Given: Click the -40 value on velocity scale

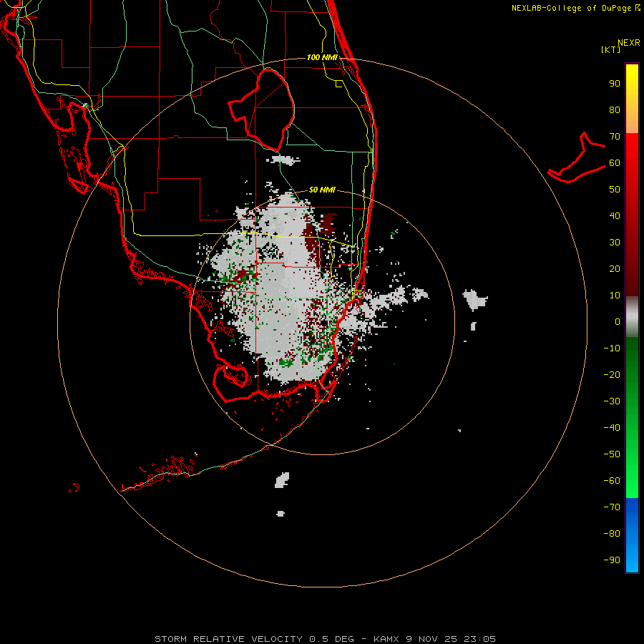Looking at the screenshot, I should pos(612,428).
